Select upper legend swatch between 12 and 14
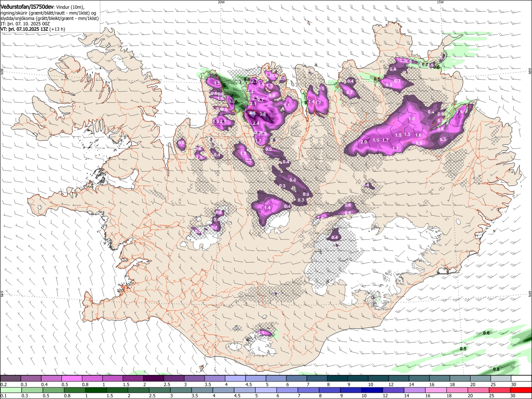532x399 pixels. [399, 378]
